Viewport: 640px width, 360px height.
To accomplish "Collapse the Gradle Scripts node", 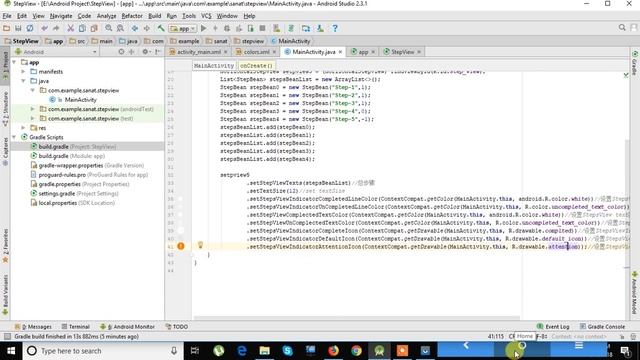I will 14,137.
